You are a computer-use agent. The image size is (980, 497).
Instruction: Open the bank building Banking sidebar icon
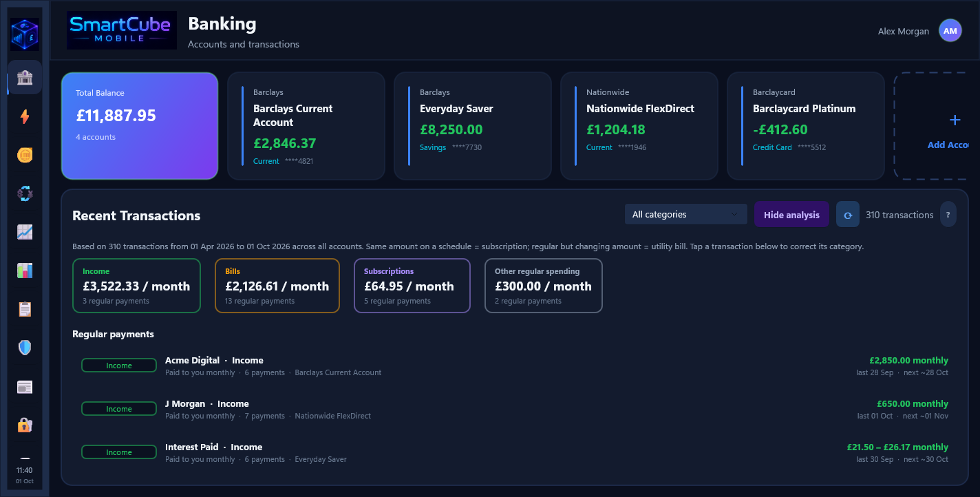pyautogui.click(x=25, y=77)
